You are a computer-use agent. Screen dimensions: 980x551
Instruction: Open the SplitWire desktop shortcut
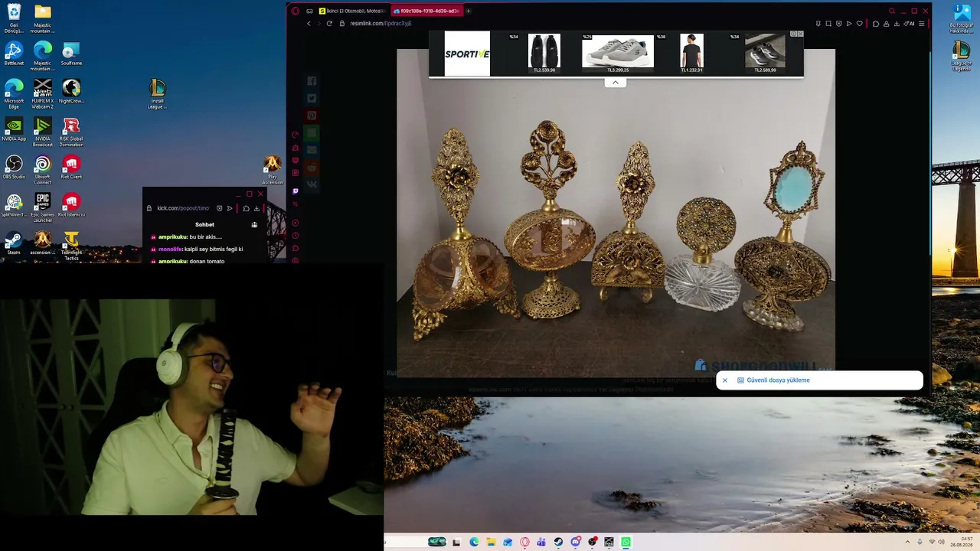point(14,205)
